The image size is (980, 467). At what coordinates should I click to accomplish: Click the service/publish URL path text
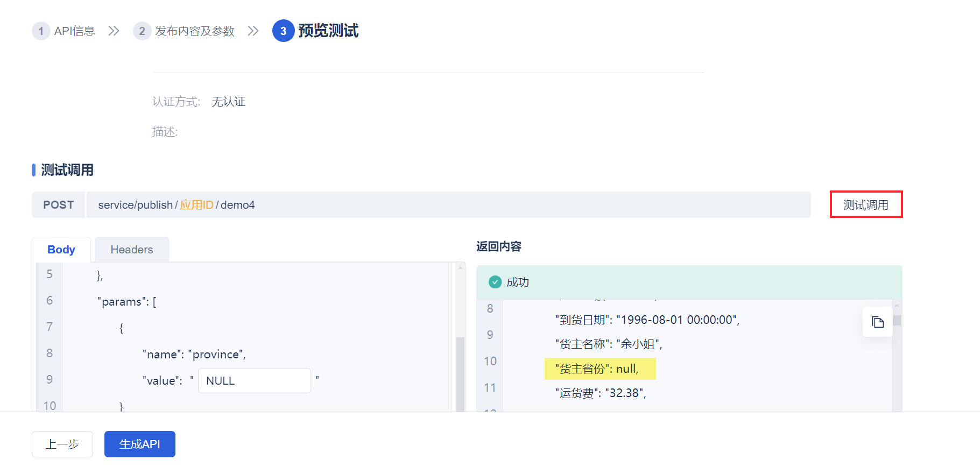pos(136,205)
